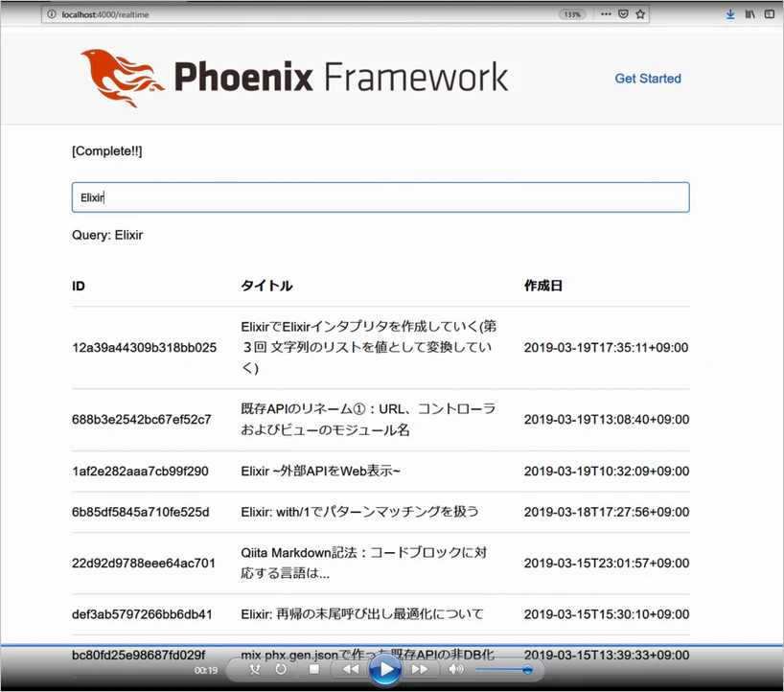Viewport: 784px width, 692px height.
Task: Click the '[Complete!!]' status text
Action: (107, 151)
